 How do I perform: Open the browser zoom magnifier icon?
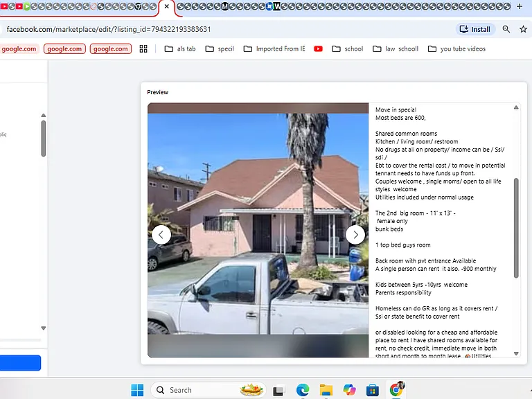tap(506, 29)
